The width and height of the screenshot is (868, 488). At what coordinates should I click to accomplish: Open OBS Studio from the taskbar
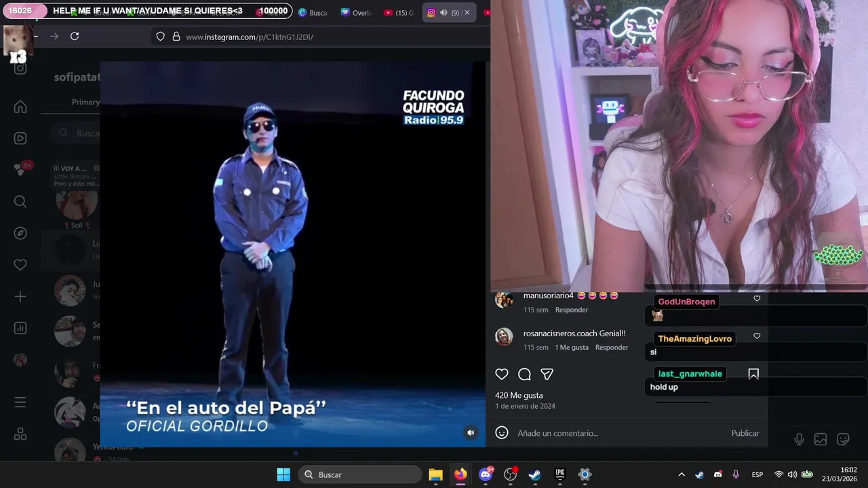[x=510, y=474]
